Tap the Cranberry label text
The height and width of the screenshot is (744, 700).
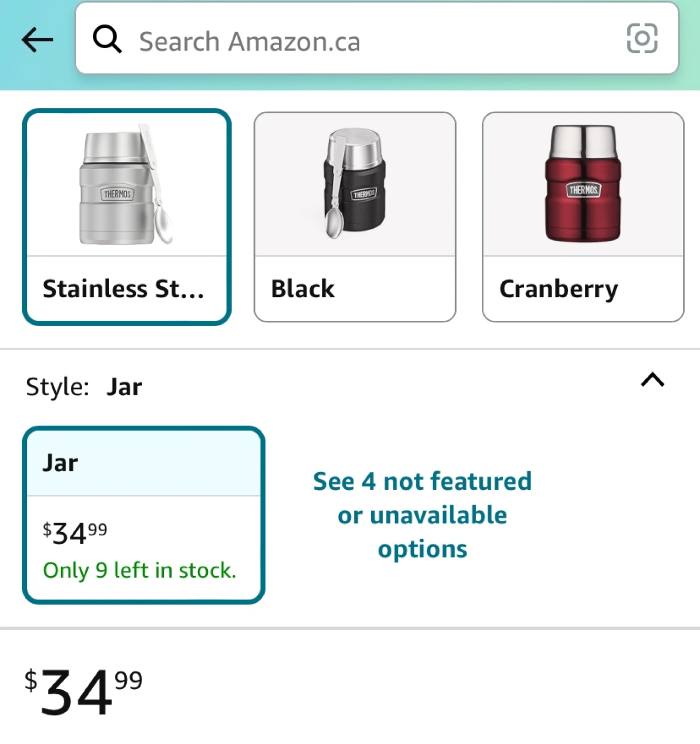point(558,289)
